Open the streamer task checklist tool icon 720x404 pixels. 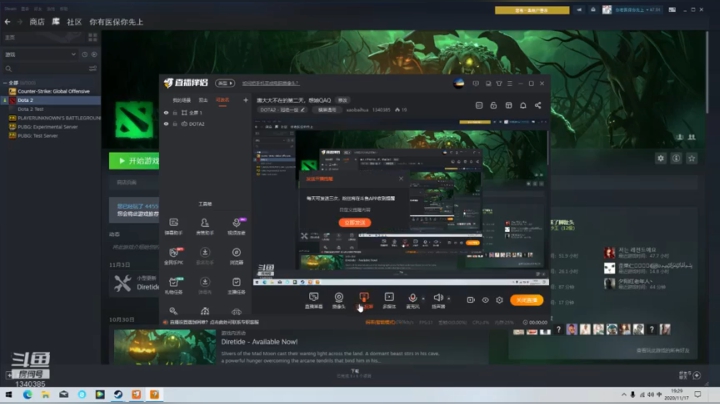tap(236, 285)
